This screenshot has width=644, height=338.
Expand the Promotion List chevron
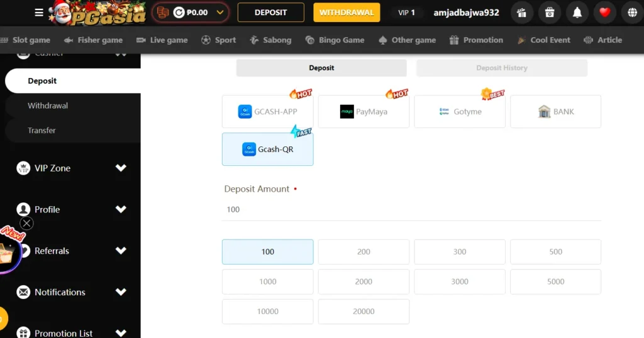coord(121,333)
